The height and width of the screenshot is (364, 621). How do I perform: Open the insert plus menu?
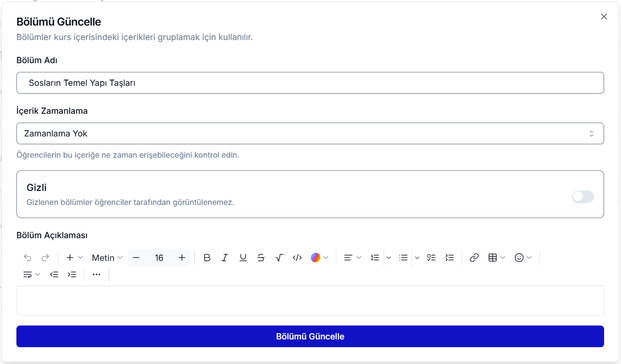click(74, 258)
